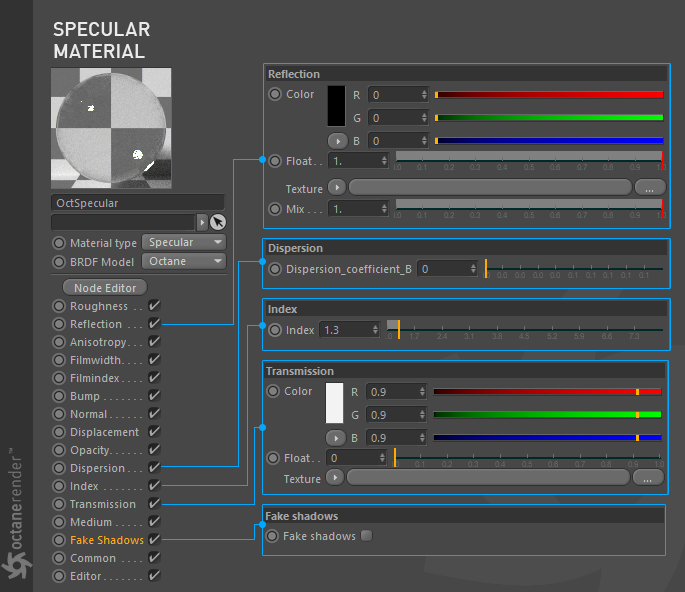Click the Reflection Float stepper arrows
This screenshot has height=592, width=685.
tap(384, 161)
